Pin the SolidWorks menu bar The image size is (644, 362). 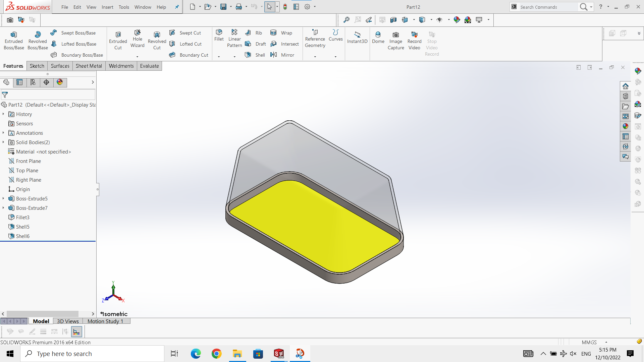[177, 7]
